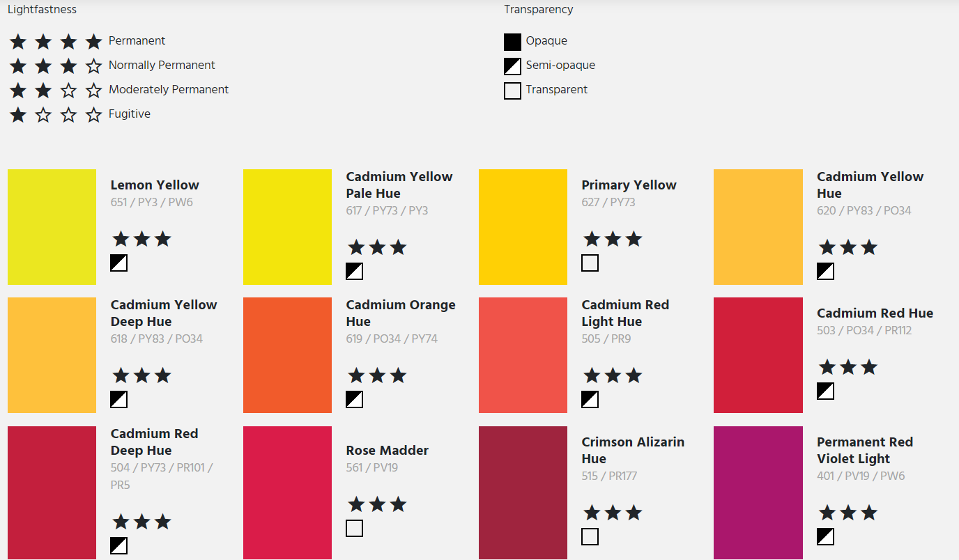Pick the Permanent Red Violet Light swatch
The image size is (959, 560).
(x=758, y=492)
